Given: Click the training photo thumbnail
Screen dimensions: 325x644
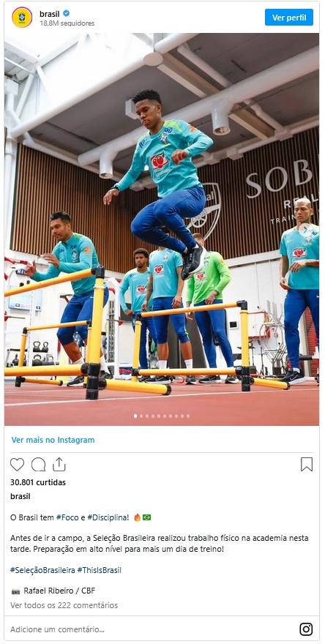Looking at the screenshot, I should click(x=162, y=229).
